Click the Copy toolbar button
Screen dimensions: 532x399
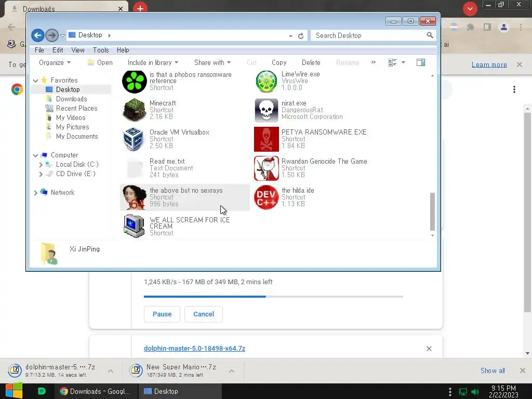(279, 63)
